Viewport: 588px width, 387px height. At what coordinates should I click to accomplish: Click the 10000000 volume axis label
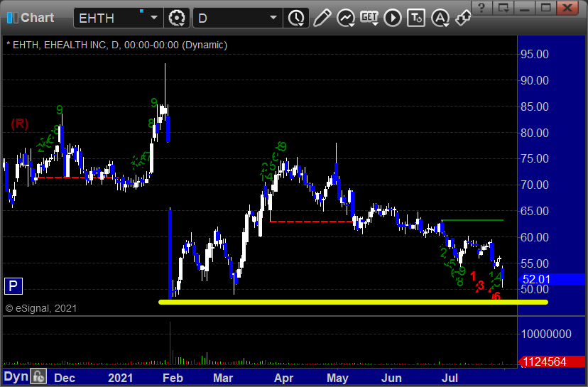(x=546, y=334)
